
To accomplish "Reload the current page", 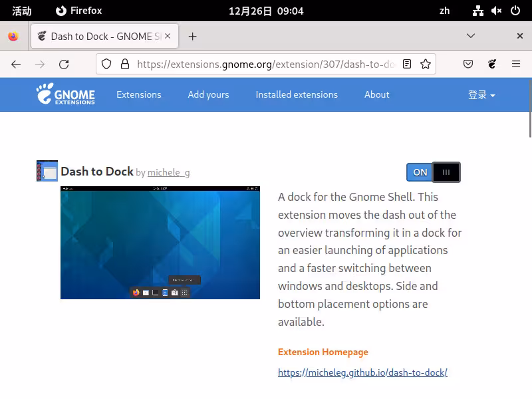I will coord(64,64).
